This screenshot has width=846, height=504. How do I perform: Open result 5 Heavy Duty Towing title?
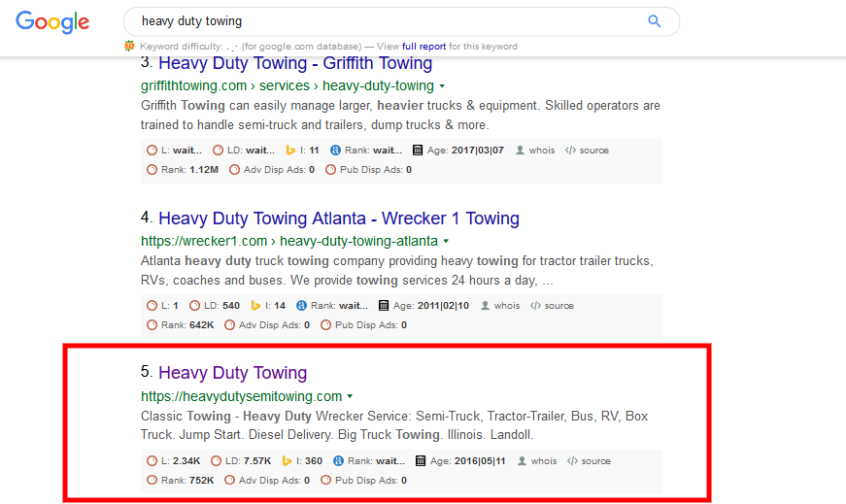click(x=232, y=373)
